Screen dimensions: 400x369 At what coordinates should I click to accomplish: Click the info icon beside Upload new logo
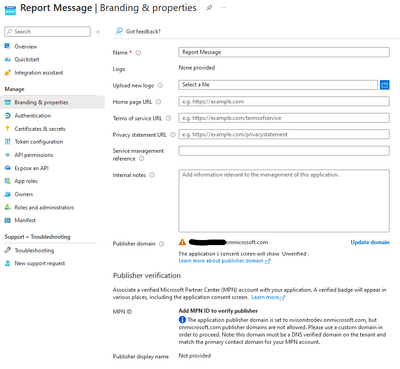pyautogui.click(x=160, y=85)
